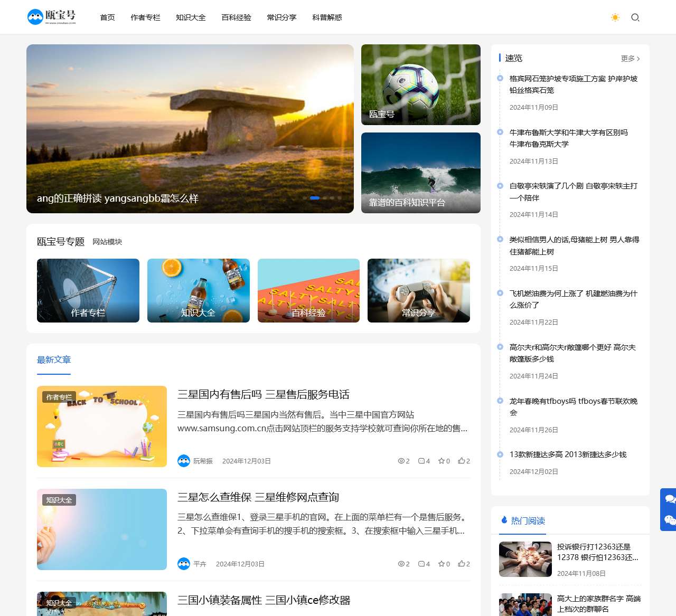Viewport: 676px width, 616px height.
Task: Click the 知识大全 tag on lightbulb thumbnail
Action: [59, 500]
